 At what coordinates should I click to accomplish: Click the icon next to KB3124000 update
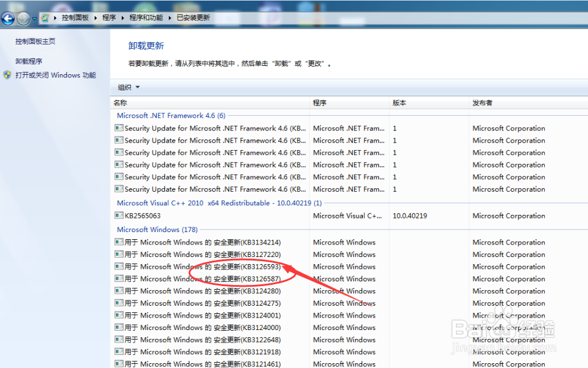point(119,327)
